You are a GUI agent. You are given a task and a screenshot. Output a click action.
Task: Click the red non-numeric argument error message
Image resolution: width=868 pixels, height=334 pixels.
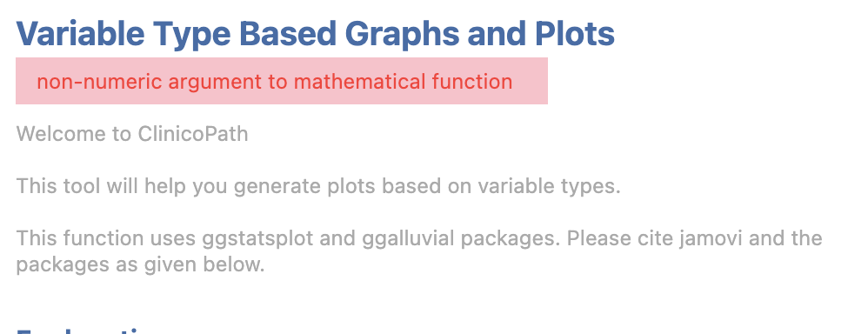click(x=275, y=82)
